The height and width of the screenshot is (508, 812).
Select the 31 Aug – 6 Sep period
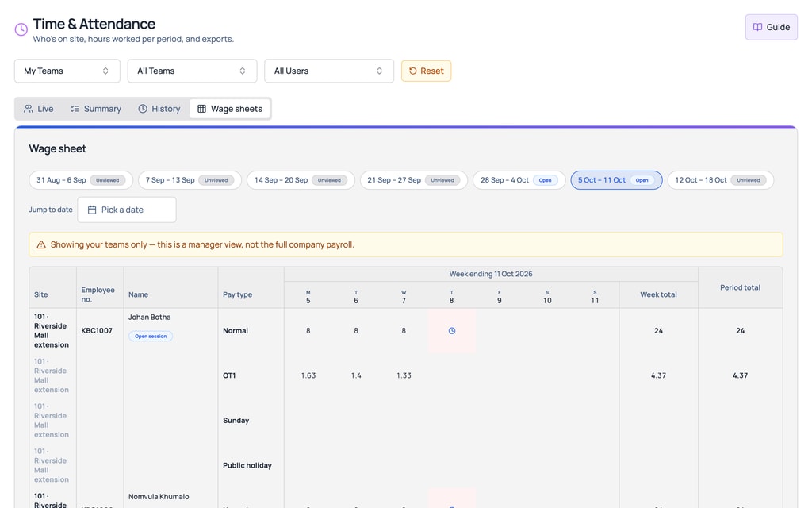coord(81,180)
